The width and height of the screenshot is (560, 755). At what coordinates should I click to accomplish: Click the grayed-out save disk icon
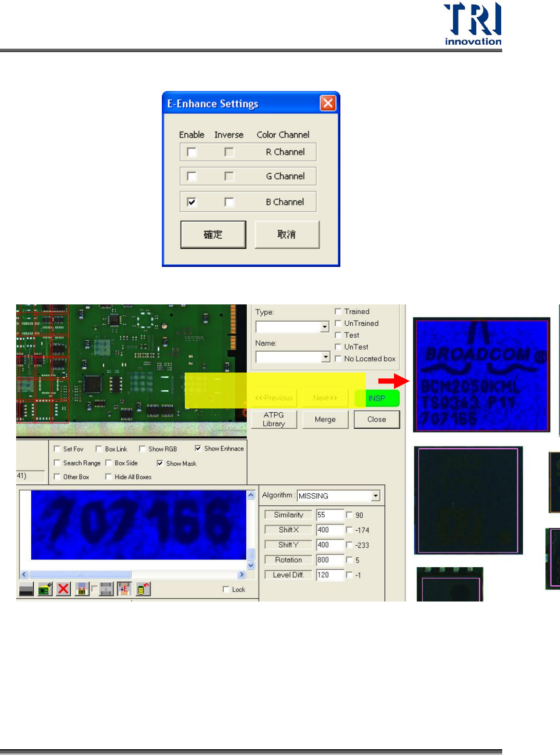(106, 589)
